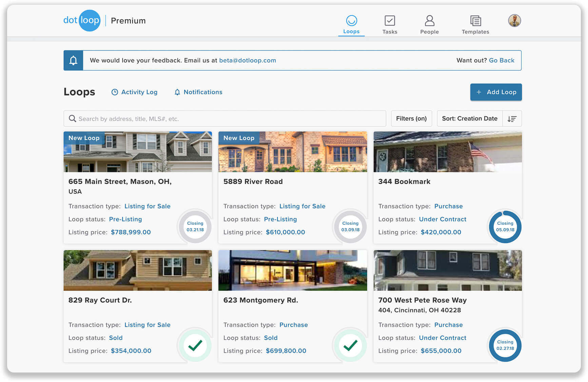The width and height of the screenshot is (588, 382).
Task: Select the Tasks checkmark icon
Action: (x=390, y=20)
